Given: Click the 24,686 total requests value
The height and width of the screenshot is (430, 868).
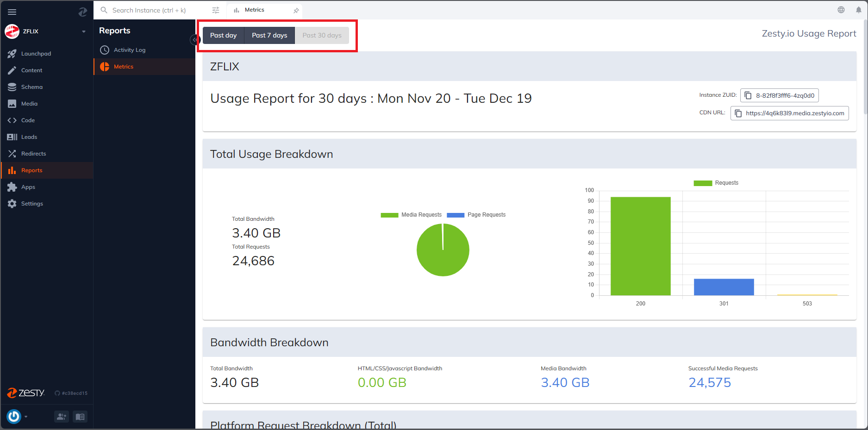Looking at the screenshot, I should pyautogui.click(x=253, y=261).
